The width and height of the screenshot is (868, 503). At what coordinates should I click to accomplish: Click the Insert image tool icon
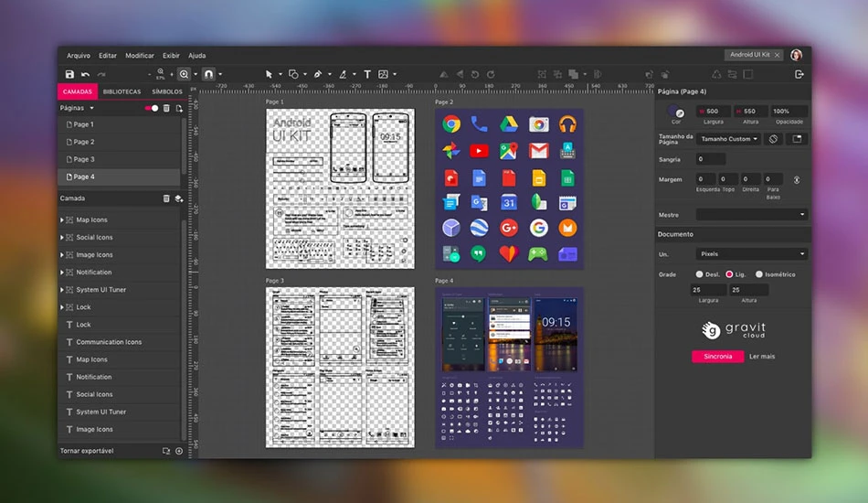point(383,74)
